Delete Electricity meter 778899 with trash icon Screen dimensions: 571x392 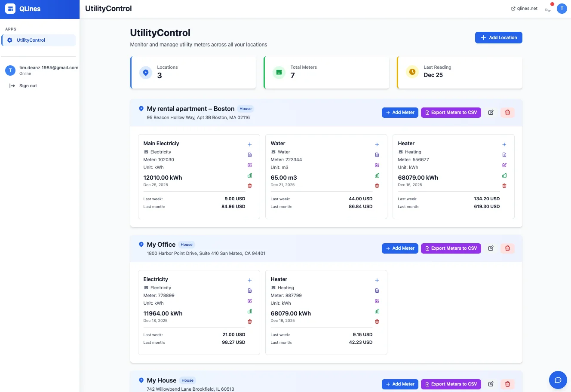pos(250,322)
